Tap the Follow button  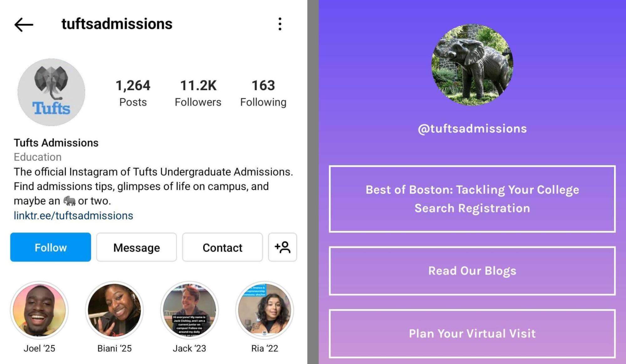pyautogui.click(x=50, y=247)
